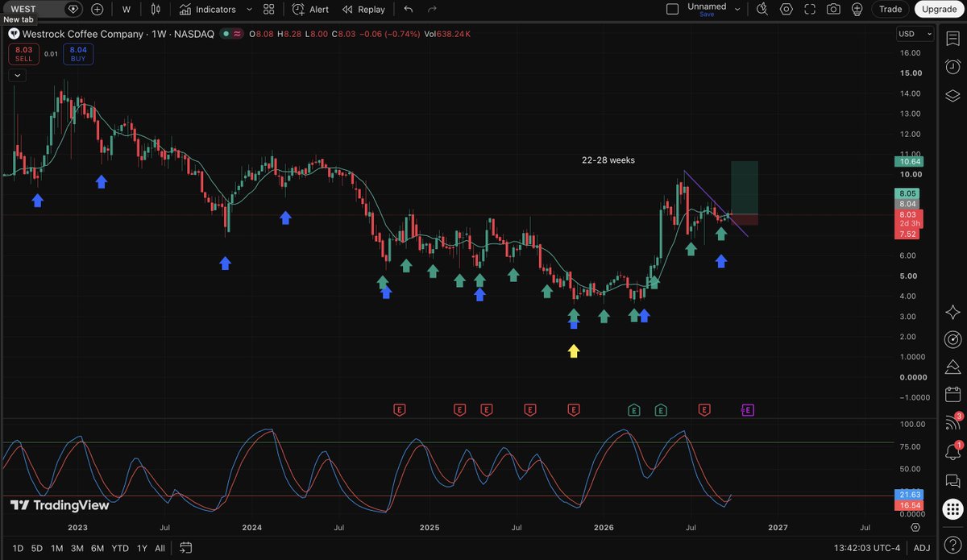The image size is (967, 560).
Task: Open the indicator templates grid icon
Action: [x=269, y=9]
